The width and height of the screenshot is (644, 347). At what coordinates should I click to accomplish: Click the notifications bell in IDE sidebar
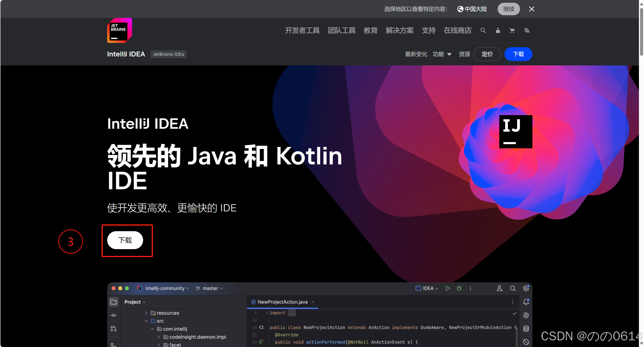(526, 302)
